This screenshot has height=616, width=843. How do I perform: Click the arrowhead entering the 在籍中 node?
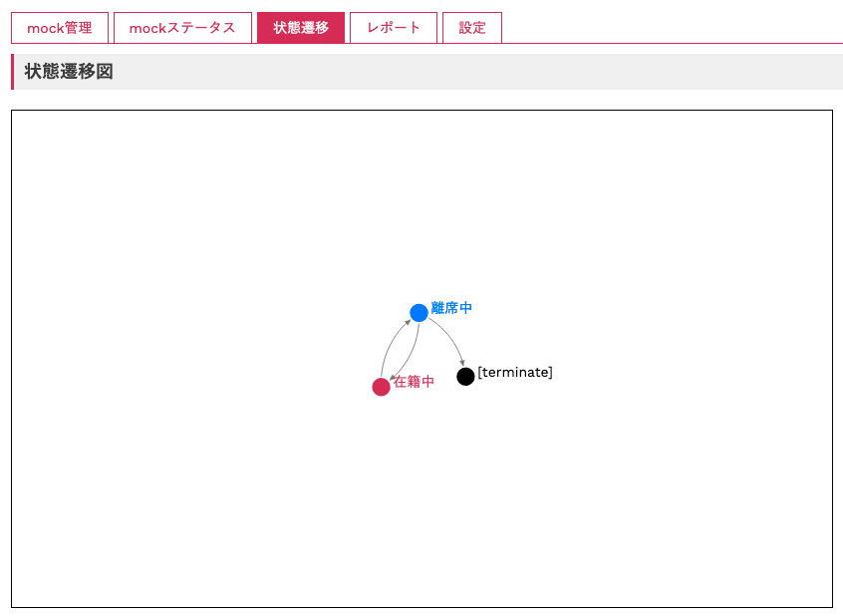point(391,377)
